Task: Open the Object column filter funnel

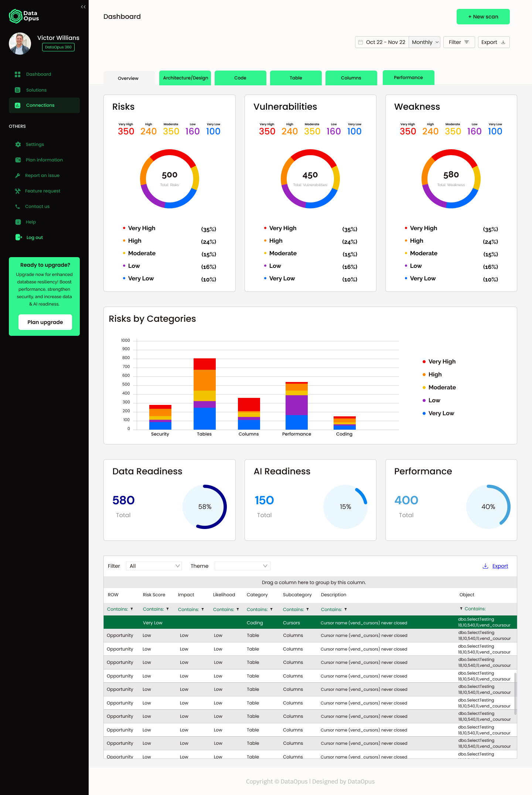Action: coord(461,609)
